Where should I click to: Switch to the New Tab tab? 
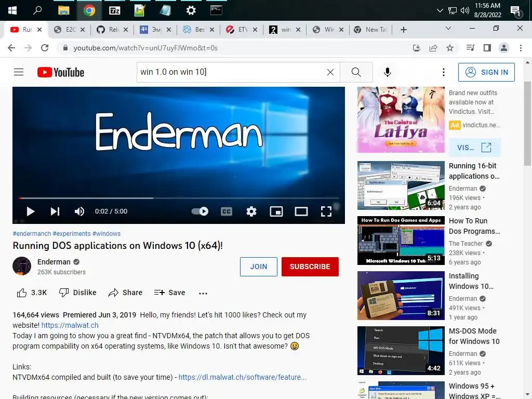(x=370, y=30)
